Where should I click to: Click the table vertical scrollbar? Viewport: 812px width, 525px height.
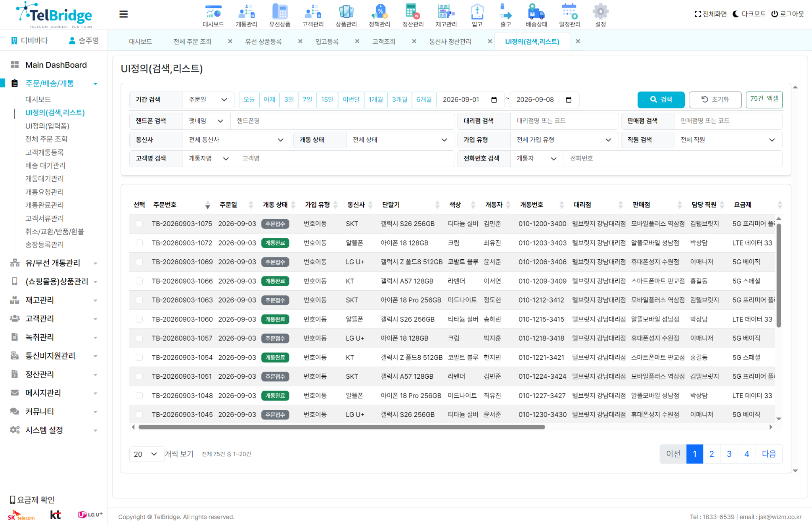coord(779,275)
